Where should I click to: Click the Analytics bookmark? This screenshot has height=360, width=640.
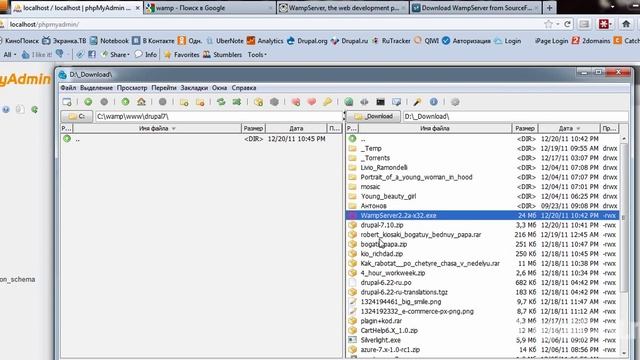[265, 41]
